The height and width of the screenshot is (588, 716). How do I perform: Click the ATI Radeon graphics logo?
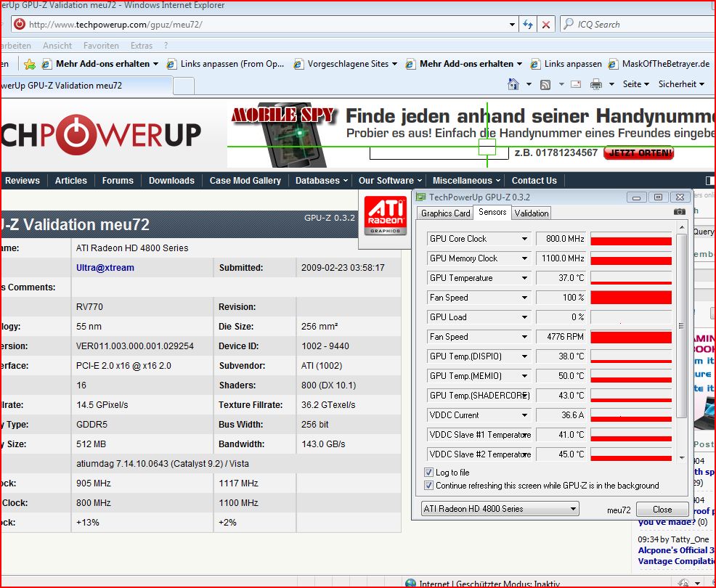point(386,216)
